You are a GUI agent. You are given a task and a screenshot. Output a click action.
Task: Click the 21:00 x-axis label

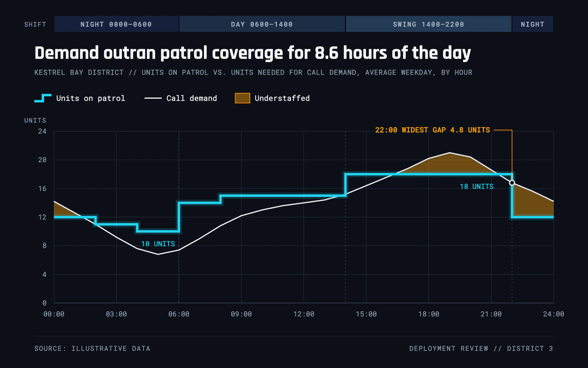point(491,314)
